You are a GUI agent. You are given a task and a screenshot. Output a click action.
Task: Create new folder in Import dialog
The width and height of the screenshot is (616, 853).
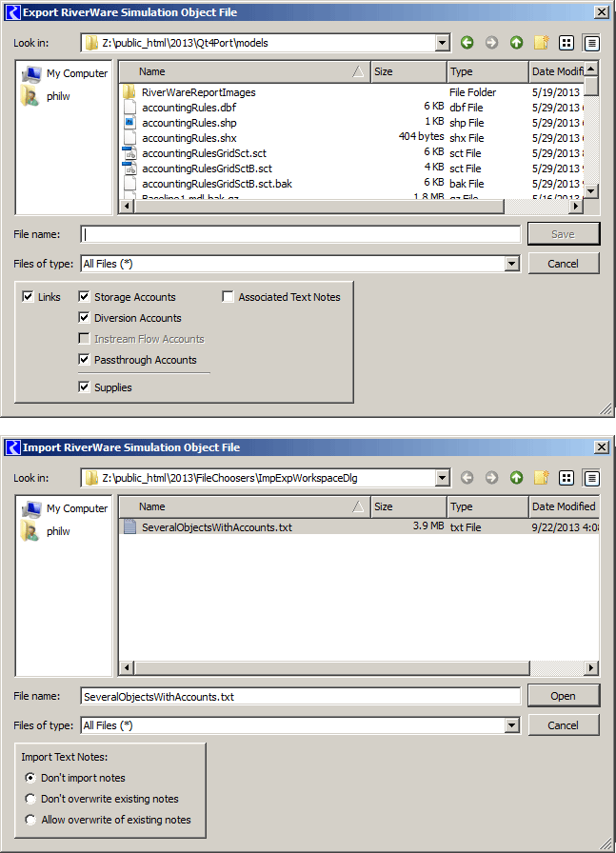[542, 478]
